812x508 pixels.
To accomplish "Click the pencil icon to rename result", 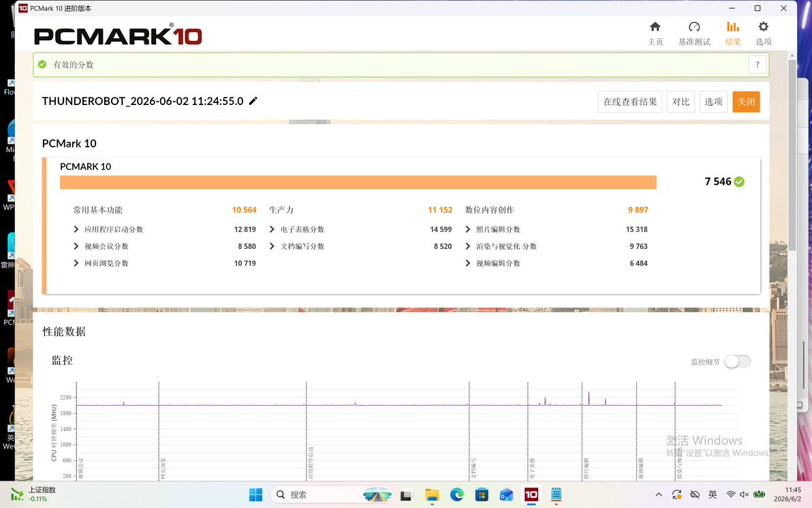I will (x=253, y=101).
